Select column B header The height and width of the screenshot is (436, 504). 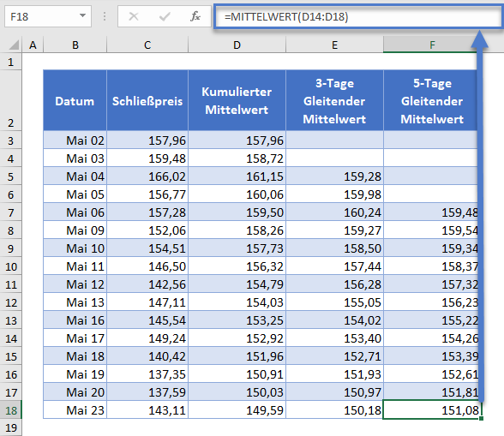pyautogui.click(x=75, y=45)
